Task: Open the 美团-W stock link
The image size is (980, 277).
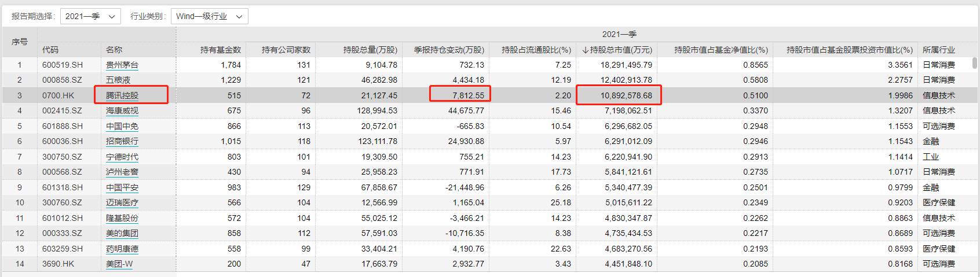Action: click(119, 264)
